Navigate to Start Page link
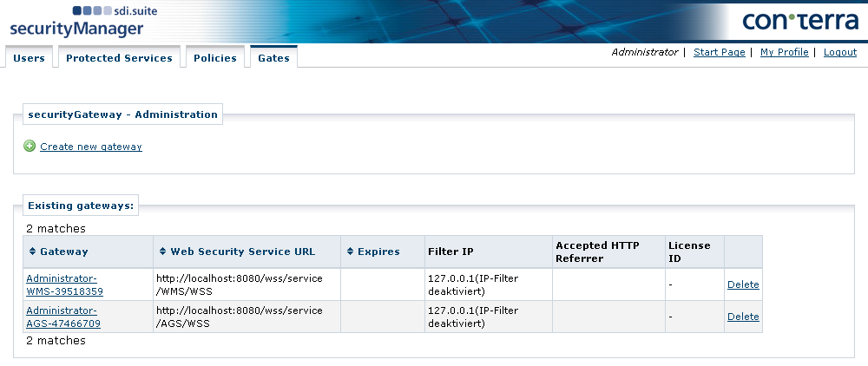The image size is (868, 366). (720, 52)
